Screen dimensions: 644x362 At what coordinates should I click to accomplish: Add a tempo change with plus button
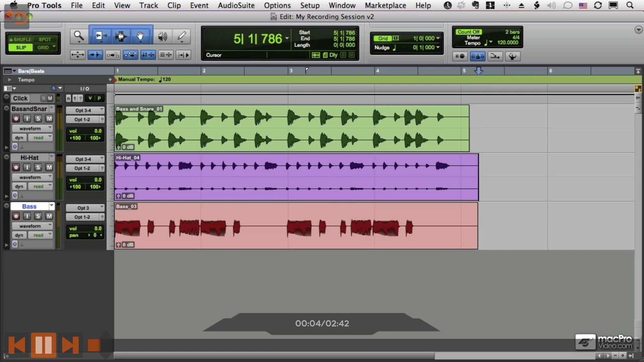click(110, 79)
